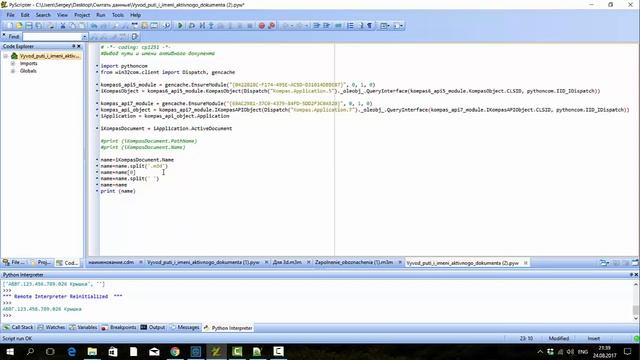This screenshot has height=360, width=640.
Task: Open the tab list dropdown at tab bar right
Action: point(604,263)
